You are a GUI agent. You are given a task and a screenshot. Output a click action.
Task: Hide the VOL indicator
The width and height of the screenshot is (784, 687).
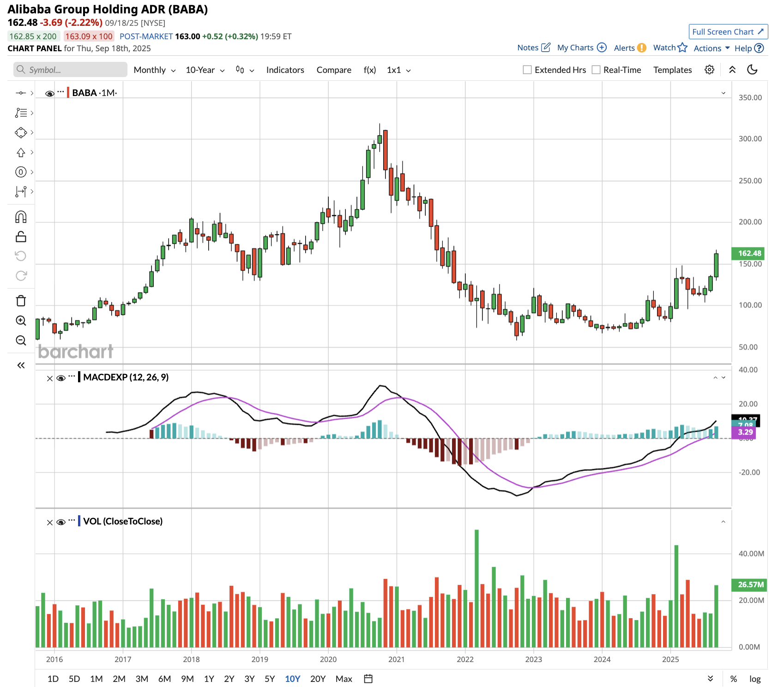point(60,523)
